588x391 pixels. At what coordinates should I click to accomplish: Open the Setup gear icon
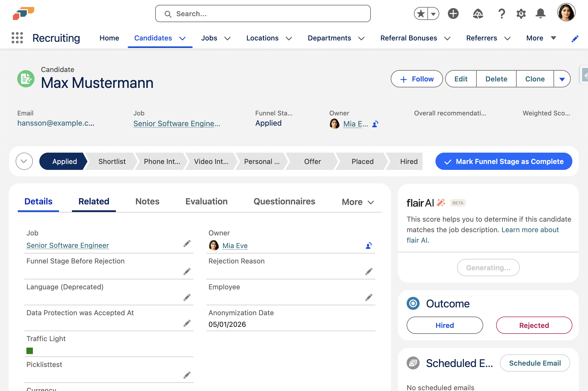click(x=521, y=13)
